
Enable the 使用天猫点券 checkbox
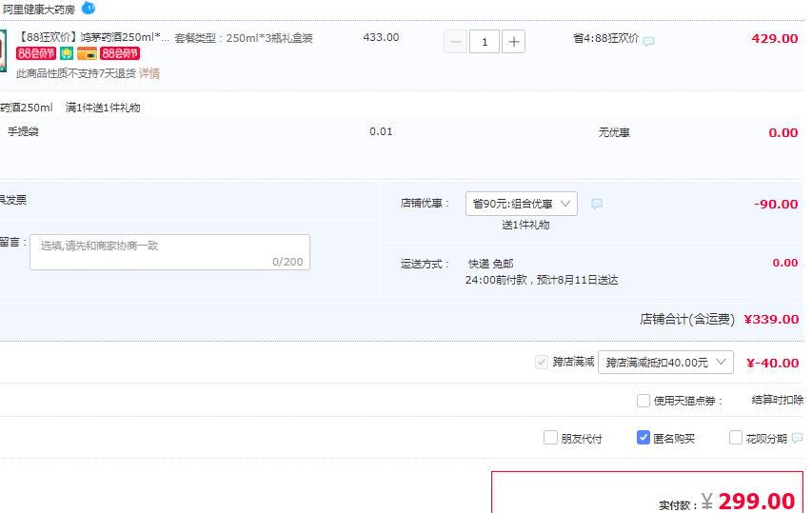point(644,401)
